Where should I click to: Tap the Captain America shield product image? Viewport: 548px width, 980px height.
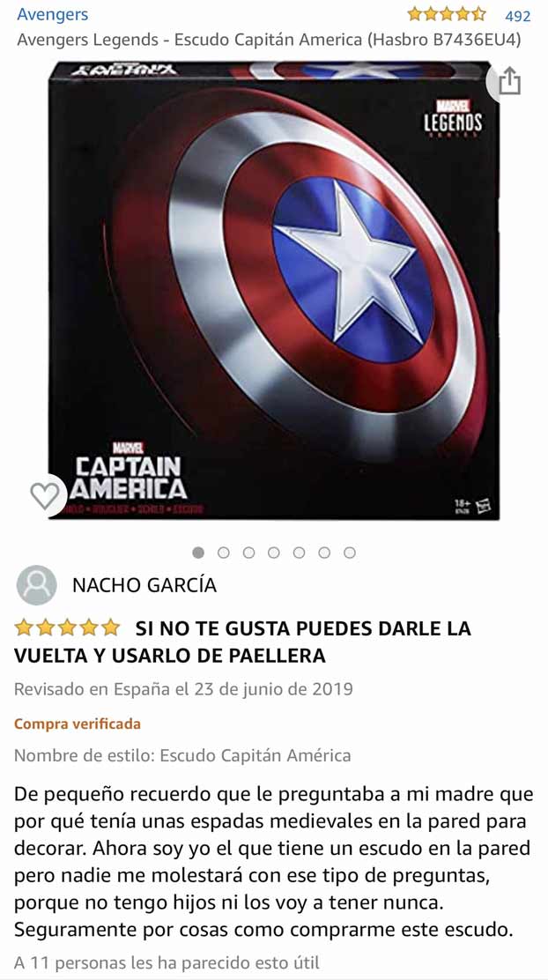274,290
